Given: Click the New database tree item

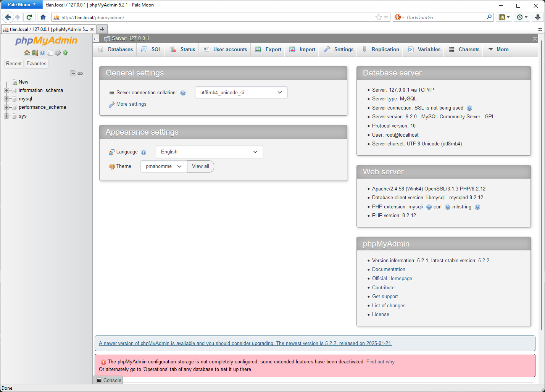Looking at the screenshot, I should point(23,82).
